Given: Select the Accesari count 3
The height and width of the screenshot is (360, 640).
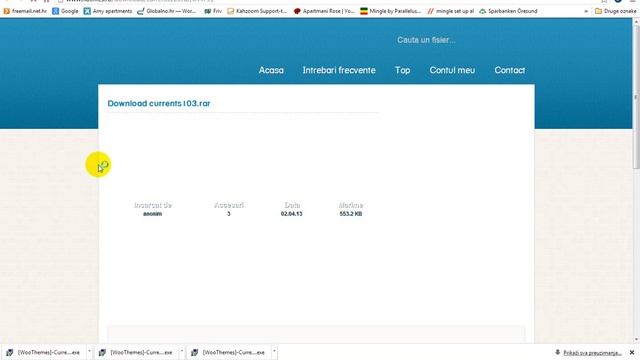Looking at the screenshot, I should coord(229,214).
